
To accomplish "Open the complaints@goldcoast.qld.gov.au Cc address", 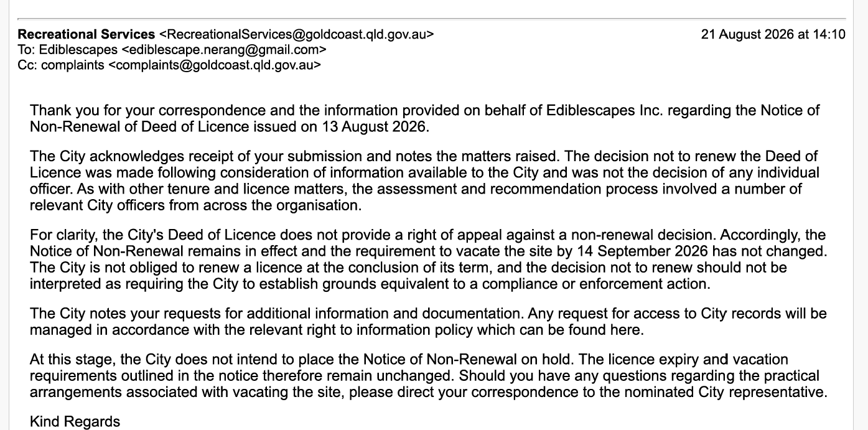I will [215, 65].
